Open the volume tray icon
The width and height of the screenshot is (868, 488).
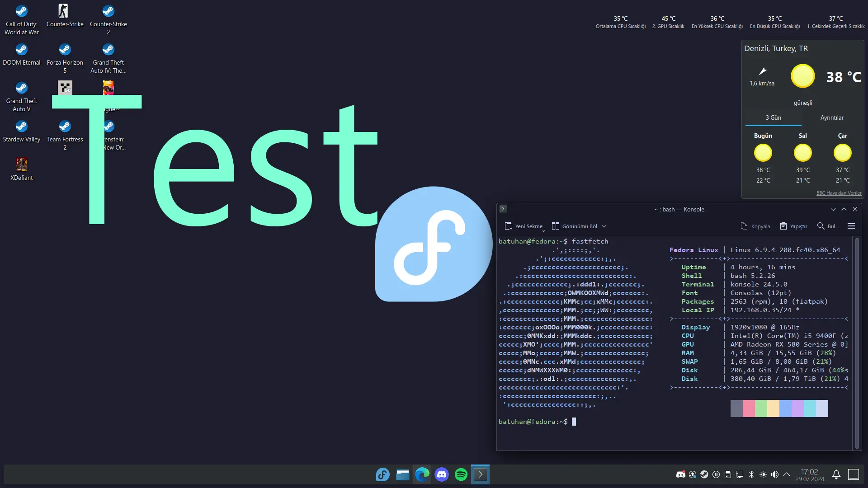[775, 474]
